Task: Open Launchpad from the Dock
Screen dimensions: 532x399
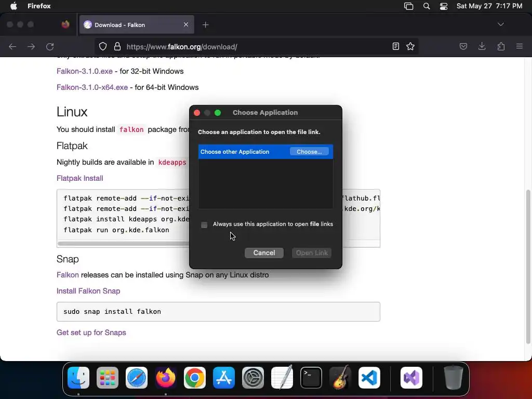Action: (108, 378)
